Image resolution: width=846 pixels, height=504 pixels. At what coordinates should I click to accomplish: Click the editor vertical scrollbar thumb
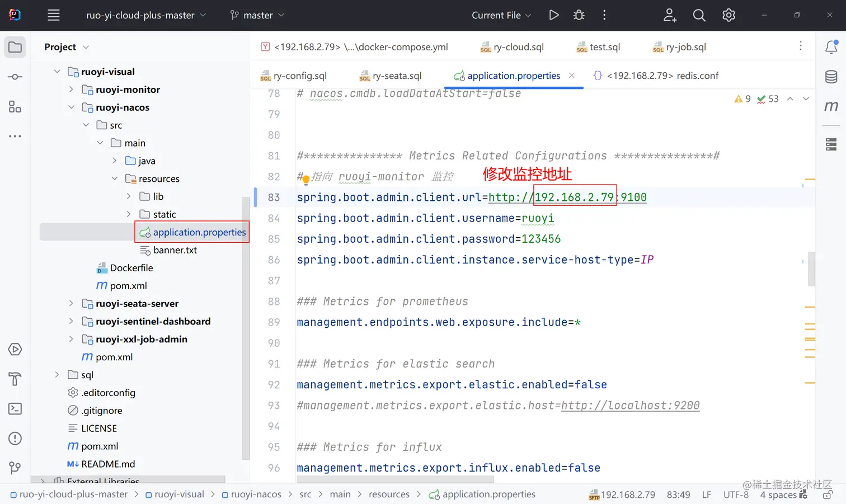tap(811, 269)
